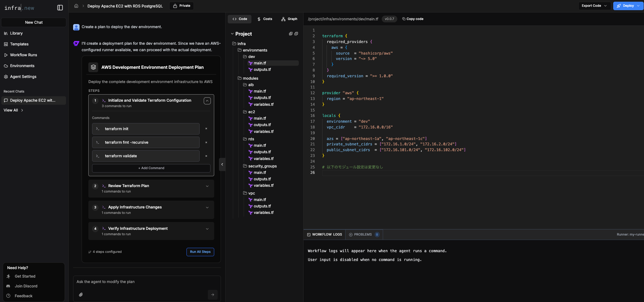Remove terraform validate command
Image resolution: width=644 pixels, height=302 pixels.
coord(206,156)
